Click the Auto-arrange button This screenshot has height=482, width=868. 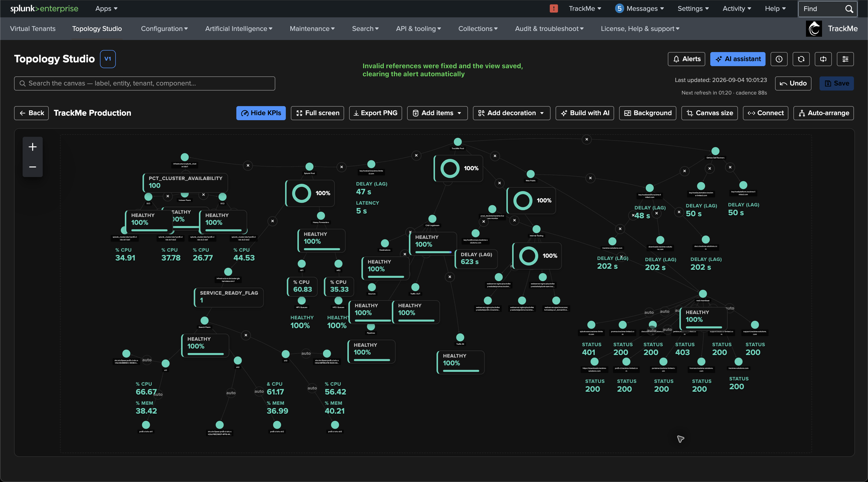pos(824,113)
